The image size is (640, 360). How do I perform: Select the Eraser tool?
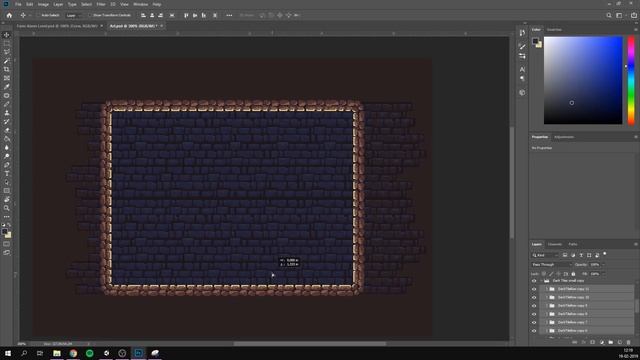click(x=7, y=130)
